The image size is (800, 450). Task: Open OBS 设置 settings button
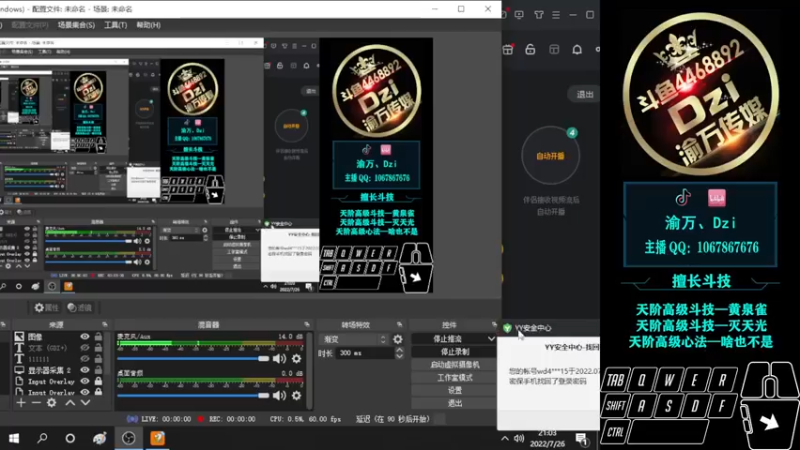click(x=454, y=390)
